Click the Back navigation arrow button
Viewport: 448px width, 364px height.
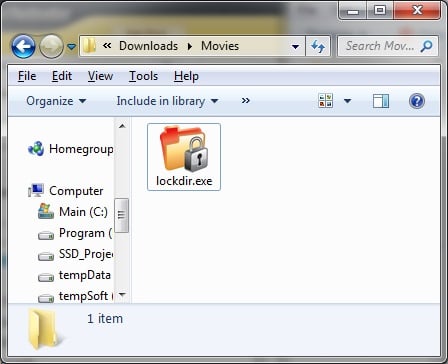pos(23,46)
